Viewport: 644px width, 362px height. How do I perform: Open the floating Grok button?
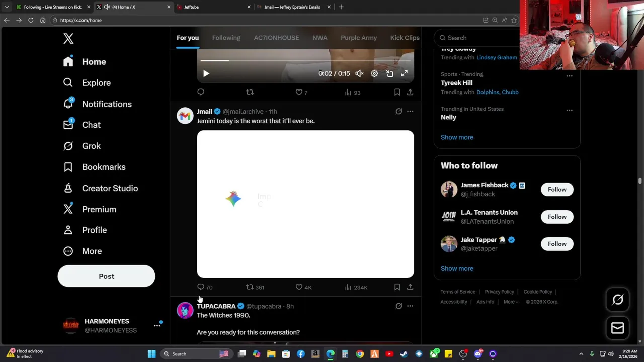pyautogui.click(x=618, y=300)
